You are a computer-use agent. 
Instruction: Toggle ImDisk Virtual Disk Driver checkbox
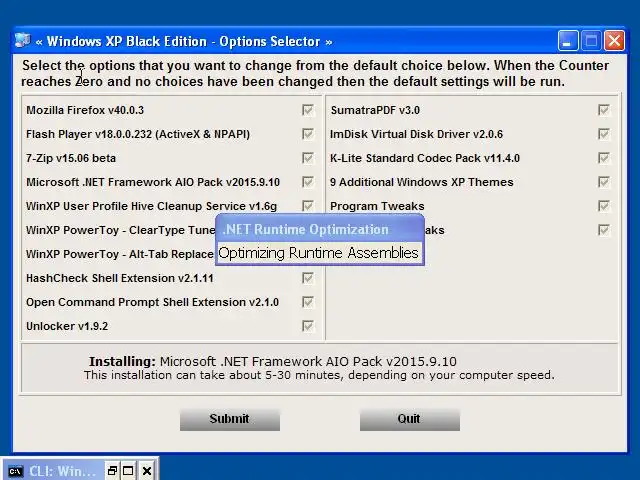point(604,134)
